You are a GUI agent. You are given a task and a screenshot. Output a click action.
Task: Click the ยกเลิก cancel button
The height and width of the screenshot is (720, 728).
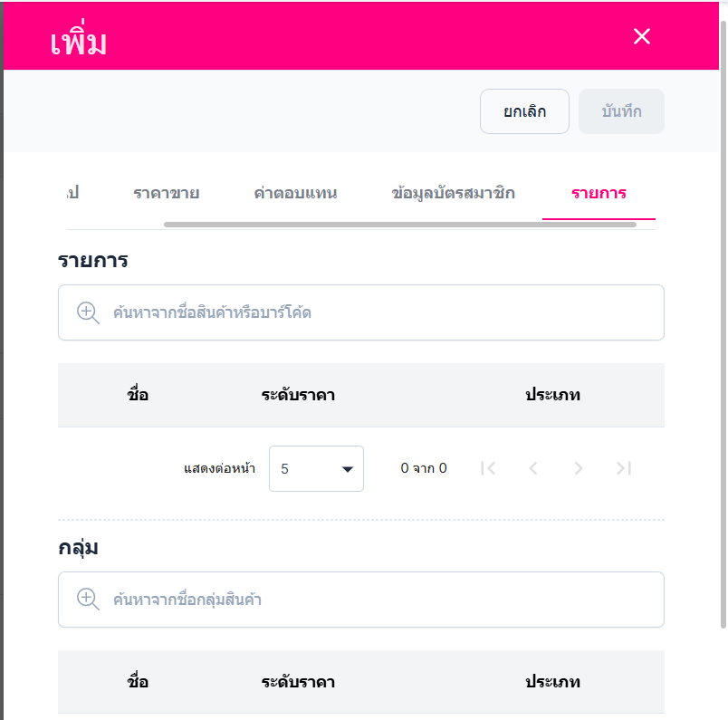pos(524,111)
